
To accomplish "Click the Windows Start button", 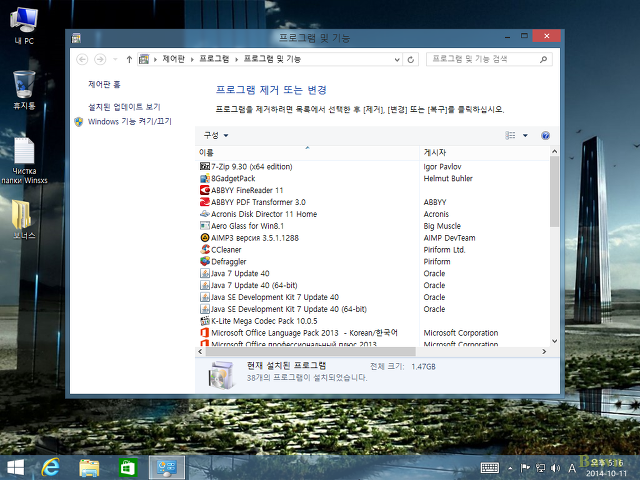I will (16, 468).
